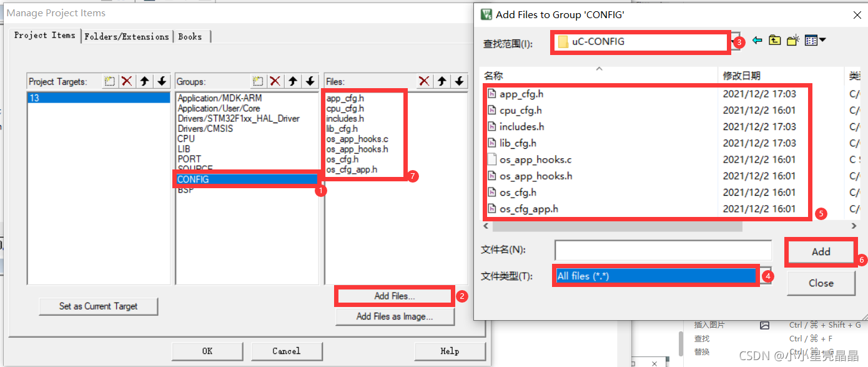
Task: Open view menu icon in file dialog
Action: tap(815, 41)
